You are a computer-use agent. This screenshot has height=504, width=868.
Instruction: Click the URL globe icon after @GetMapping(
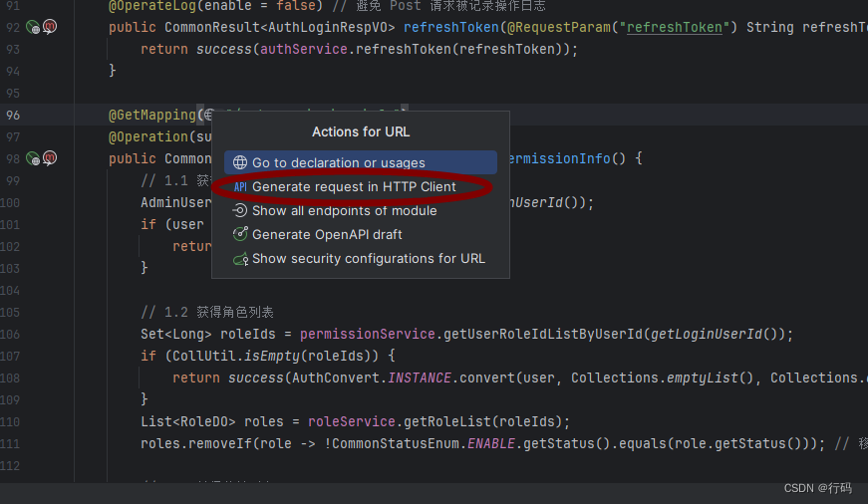tap(208, 116)
